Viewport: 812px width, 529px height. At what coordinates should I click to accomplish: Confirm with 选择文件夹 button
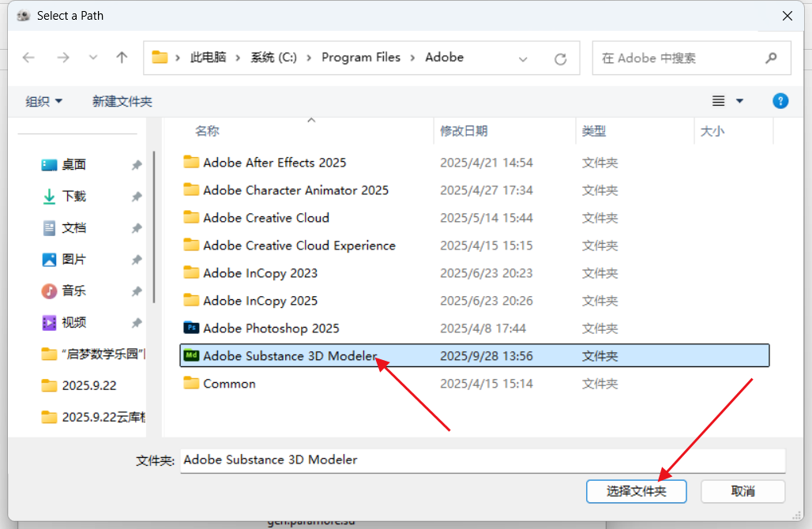[637, 491]
